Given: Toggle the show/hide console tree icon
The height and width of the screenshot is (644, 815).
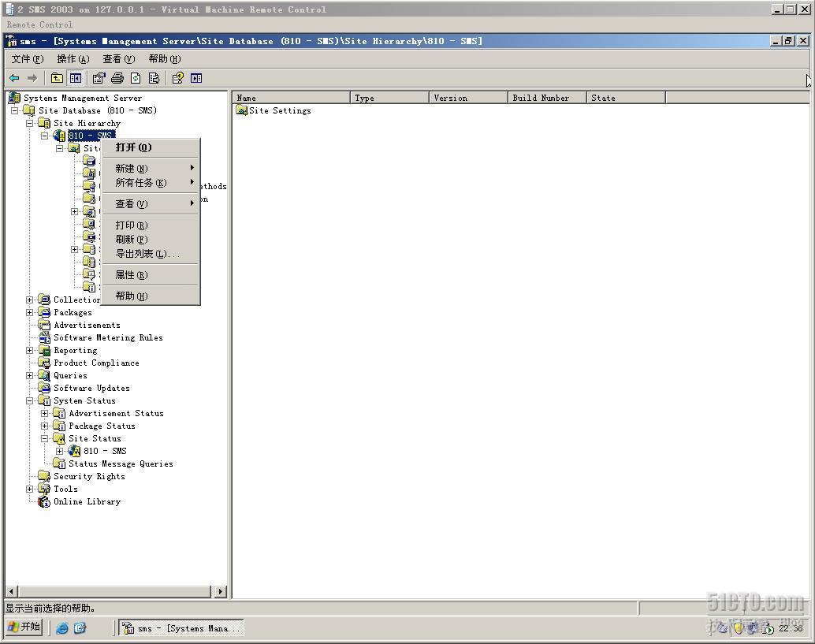Looking at the screenshot, I should tap(76, 78).
